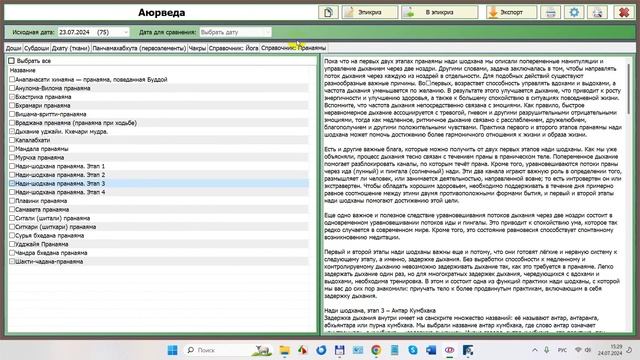Show hidden system tray icons
The height and width of the screenshot is (360, 640).
point(535,350)
